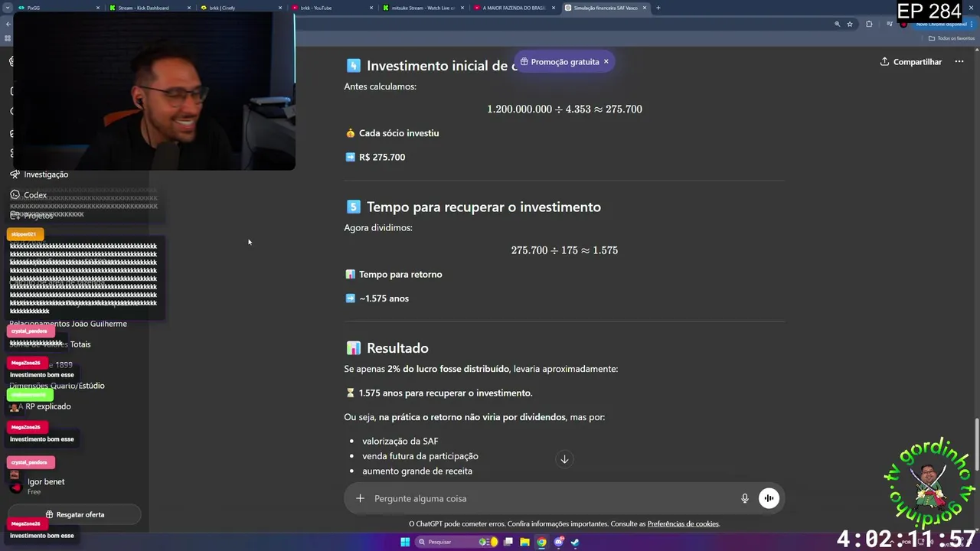The image size is (980, 551).
Task: Open the Igor benet account menu
Action: pos(46,485)
